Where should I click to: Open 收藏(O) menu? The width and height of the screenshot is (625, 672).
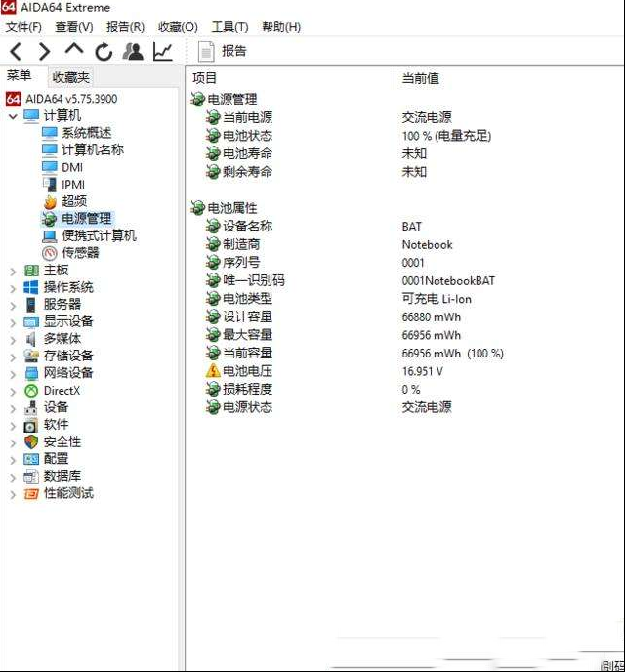pyautogui.click(x=178, y=27)
